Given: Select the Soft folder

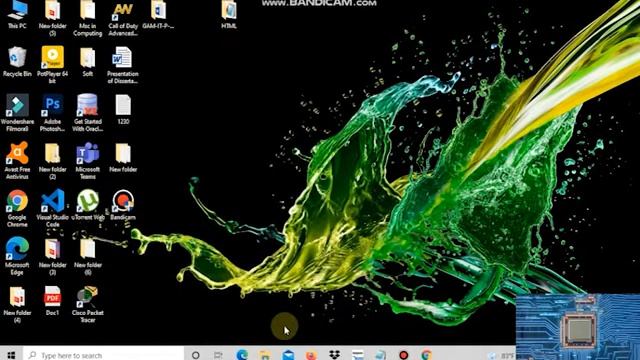Looking at the screenshot, I should (x=87, y=62).
